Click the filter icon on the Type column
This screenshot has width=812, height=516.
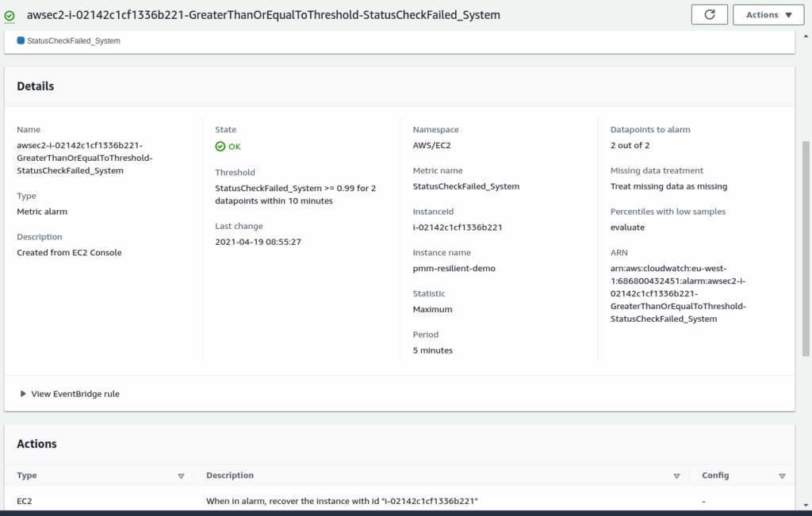point(182,475)
